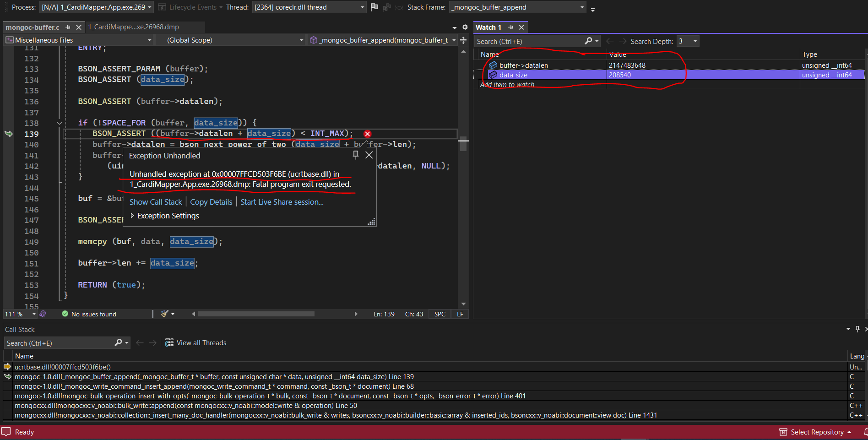Pin the Exception Unhandled popup
Viewport: 868px width, 440px height.
[x=356, y=155]
